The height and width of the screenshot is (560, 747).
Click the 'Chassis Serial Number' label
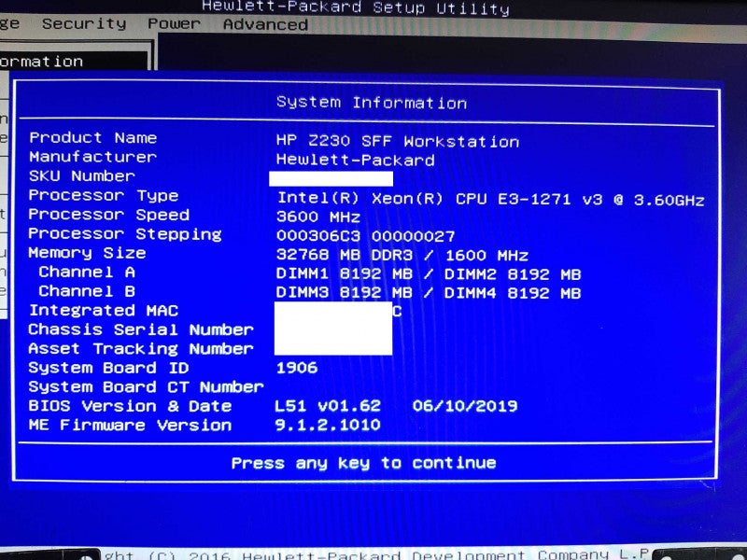click(141, 329)
